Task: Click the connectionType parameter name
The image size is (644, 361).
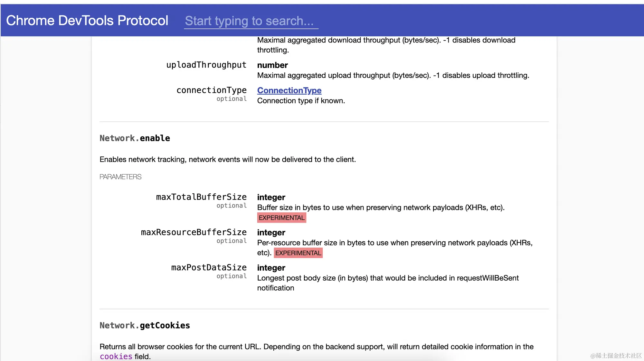Action: point(211,90)
